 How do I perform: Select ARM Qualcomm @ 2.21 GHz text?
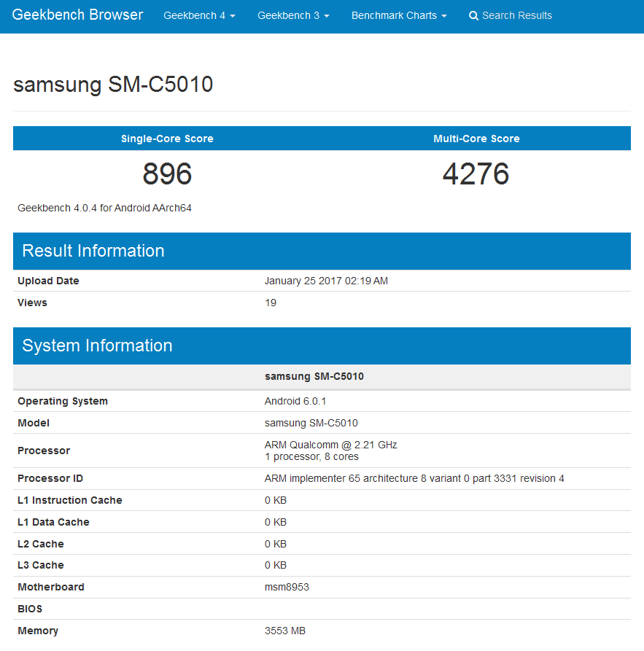[x=330, y=445]
